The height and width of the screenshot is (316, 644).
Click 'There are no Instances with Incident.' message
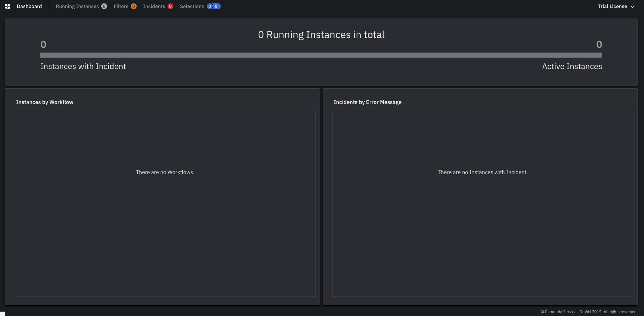(x=483, y=172)
